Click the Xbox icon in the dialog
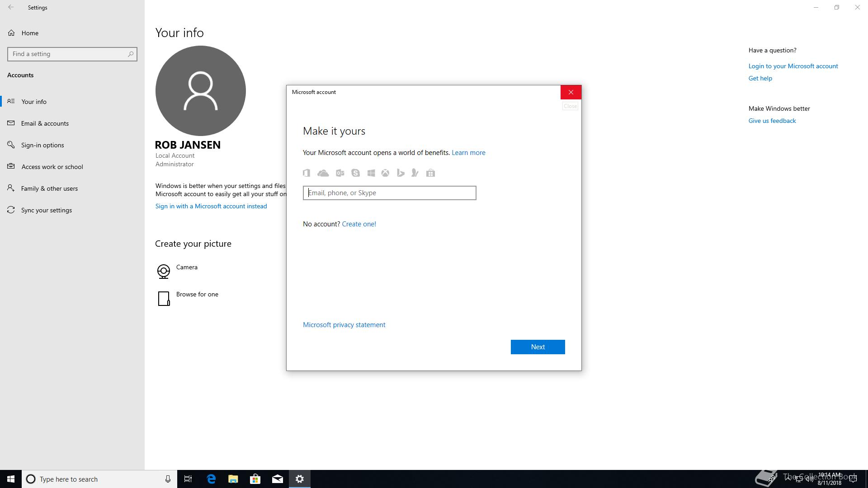 coord(385,173)
